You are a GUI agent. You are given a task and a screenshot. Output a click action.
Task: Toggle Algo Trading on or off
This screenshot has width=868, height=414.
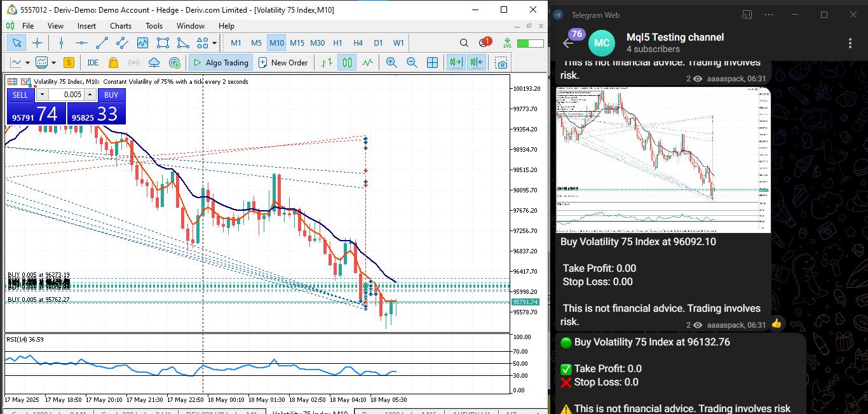[220, 63]
